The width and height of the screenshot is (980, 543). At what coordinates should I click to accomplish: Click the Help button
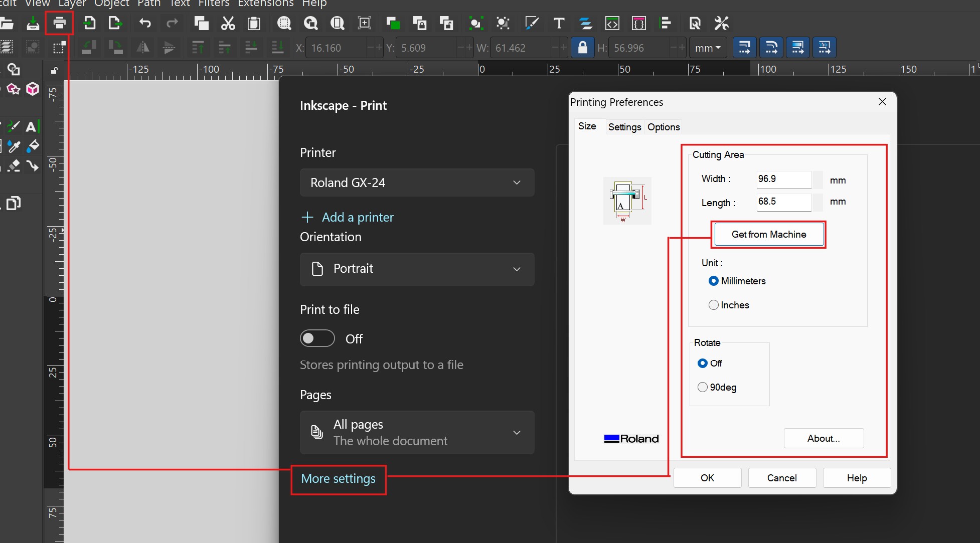tap(857, 478)
